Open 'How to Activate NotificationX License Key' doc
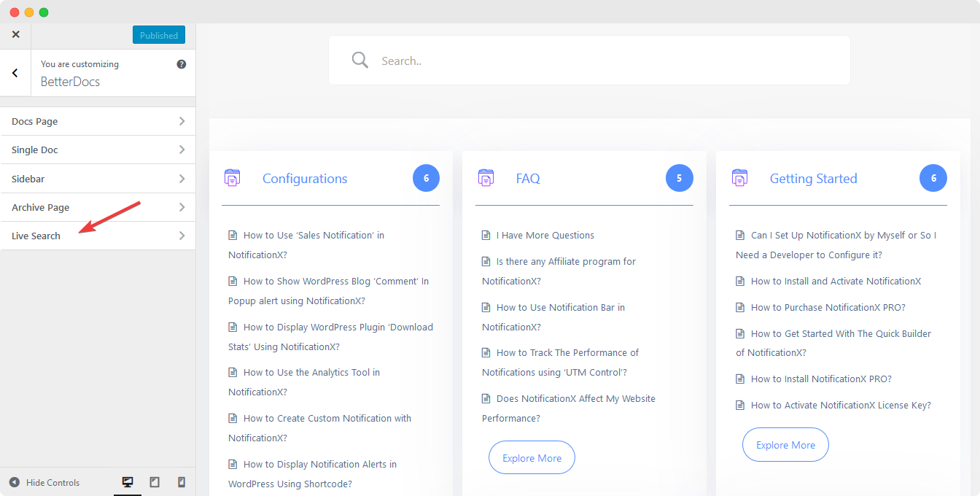Image resolution: width=980 pixels, height=496 pixels. point(841,405)
